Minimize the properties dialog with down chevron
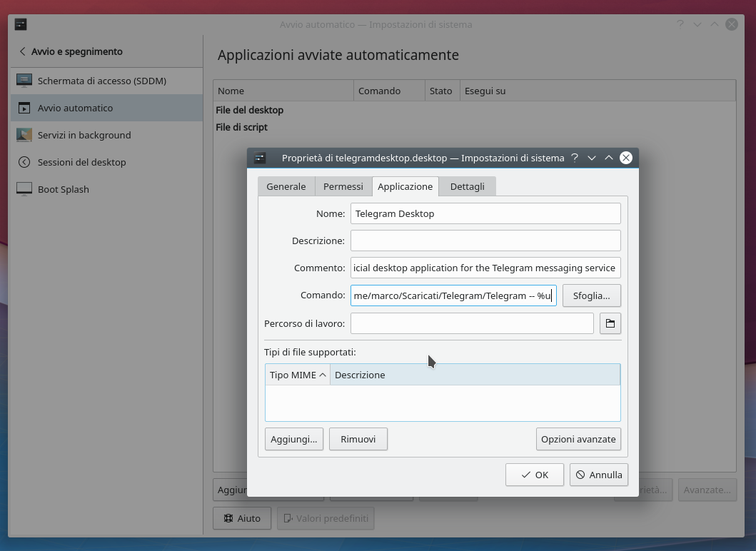This screenshot has width=756, height=551. pos(592,158)
